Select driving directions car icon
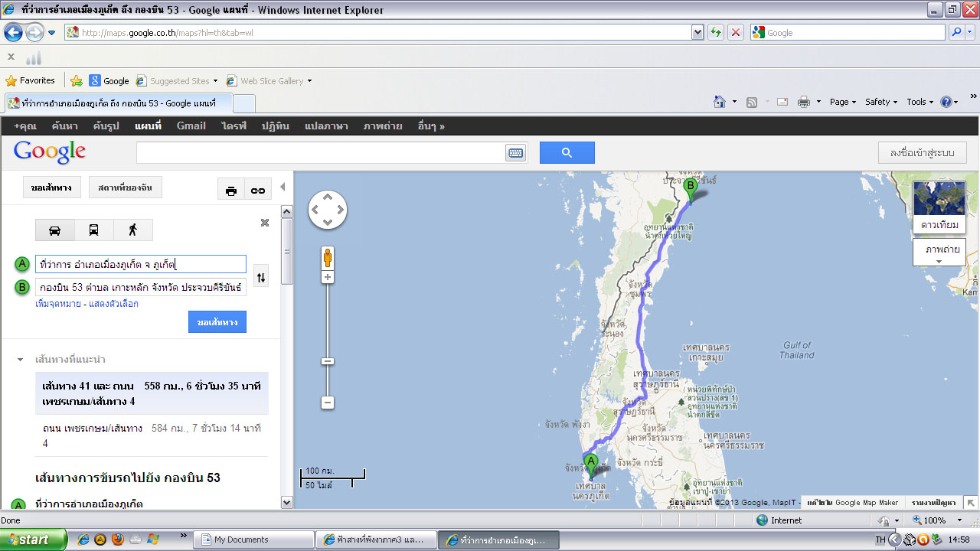The image size is (980, 551). click(55, 230)
